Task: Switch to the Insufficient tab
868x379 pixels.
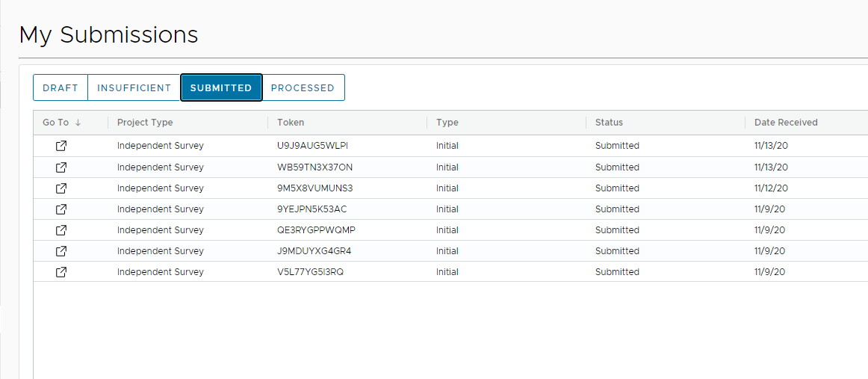Action: [x=134, y=87]
